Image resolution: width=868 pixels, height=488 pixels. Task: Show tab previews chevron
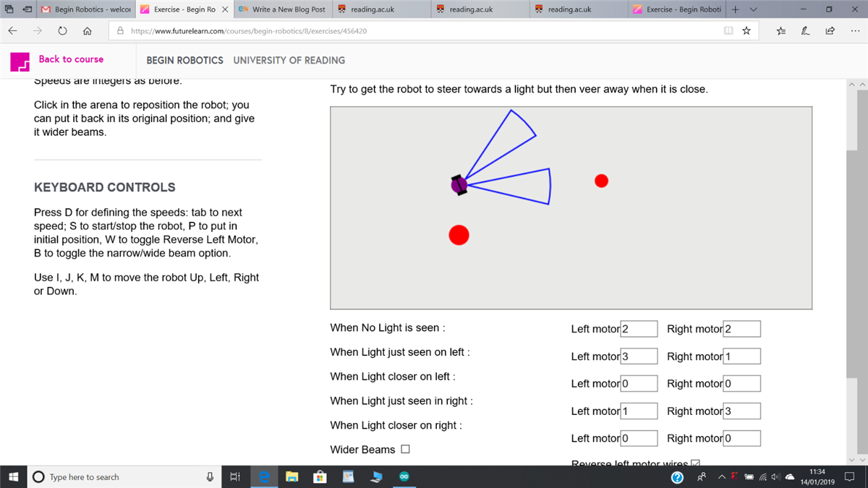[x=753, y=9]
